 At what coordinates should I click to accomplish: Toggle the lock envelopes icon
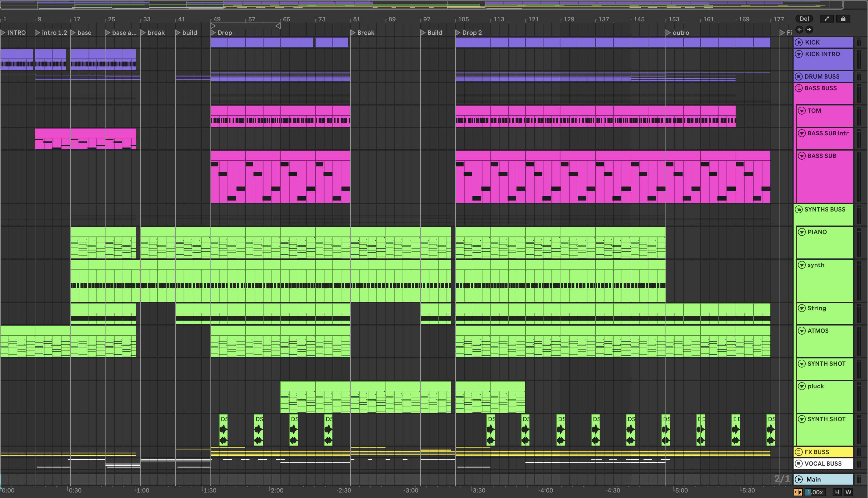(843, 19)
